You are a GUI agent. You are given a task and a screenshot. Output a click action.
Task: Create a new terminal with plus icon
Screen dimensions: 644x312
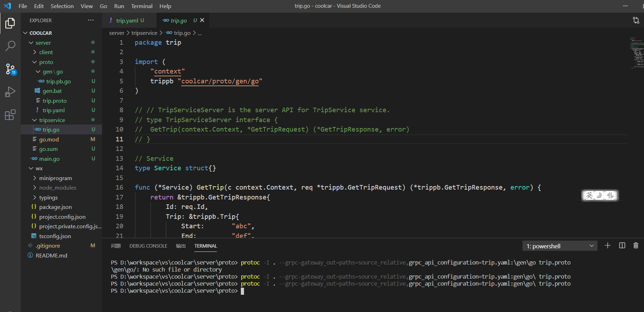click(x=608, y=246)
